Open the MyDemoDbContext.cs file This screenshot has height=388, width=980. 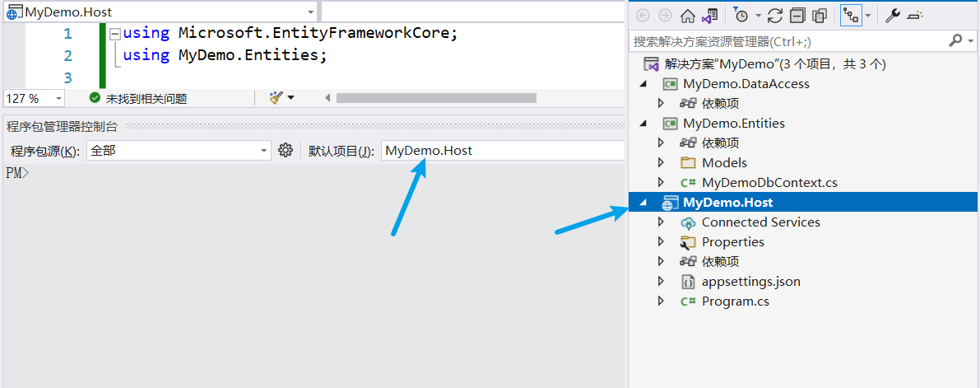(769, 183)
